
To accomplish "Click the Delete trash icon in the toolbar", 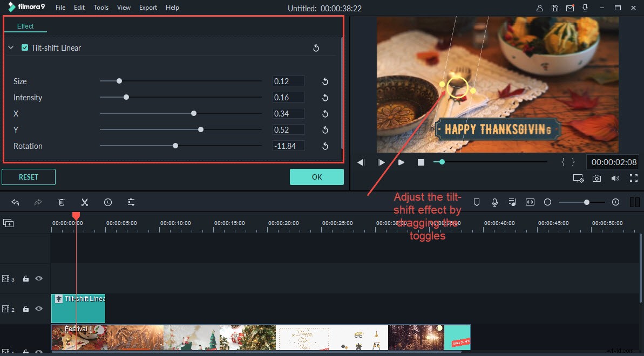I will 62,202.
